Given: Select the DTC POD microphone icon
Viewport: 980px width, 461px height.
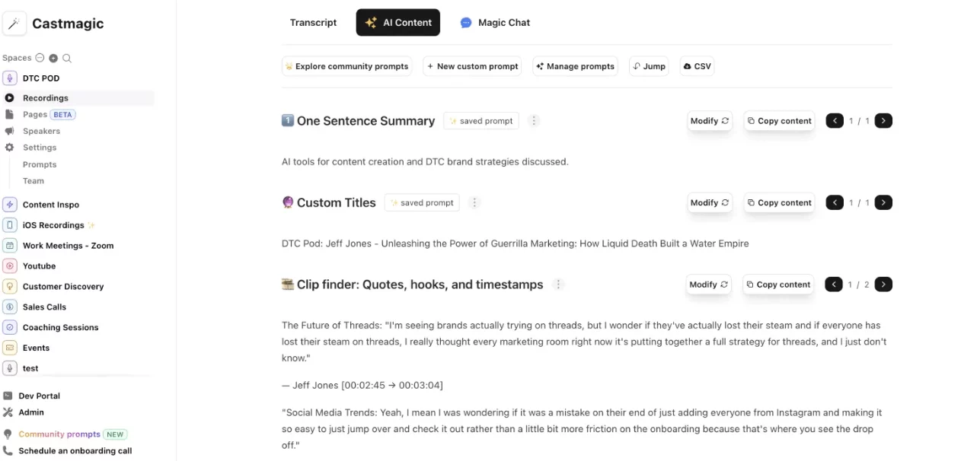Looking at the screenshot, I should click(8, 78).
